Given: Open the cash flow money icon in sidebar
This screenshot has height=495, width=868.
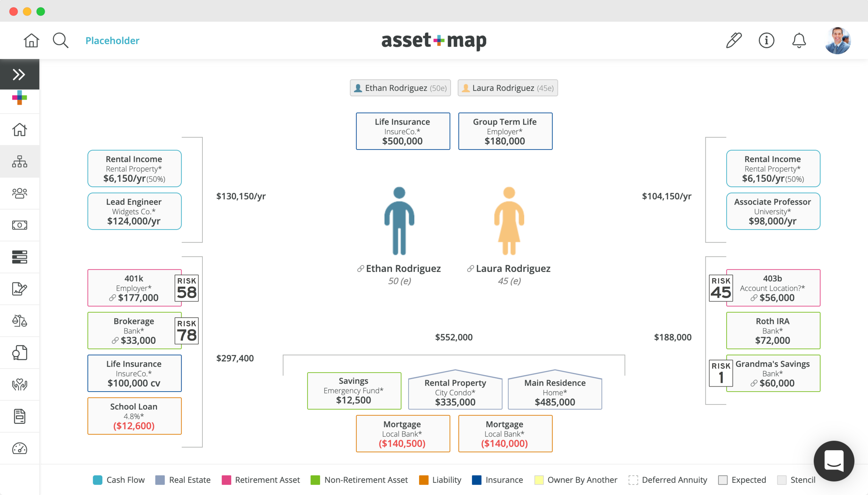Looking at the screenshot, I should tap(20, 225).
